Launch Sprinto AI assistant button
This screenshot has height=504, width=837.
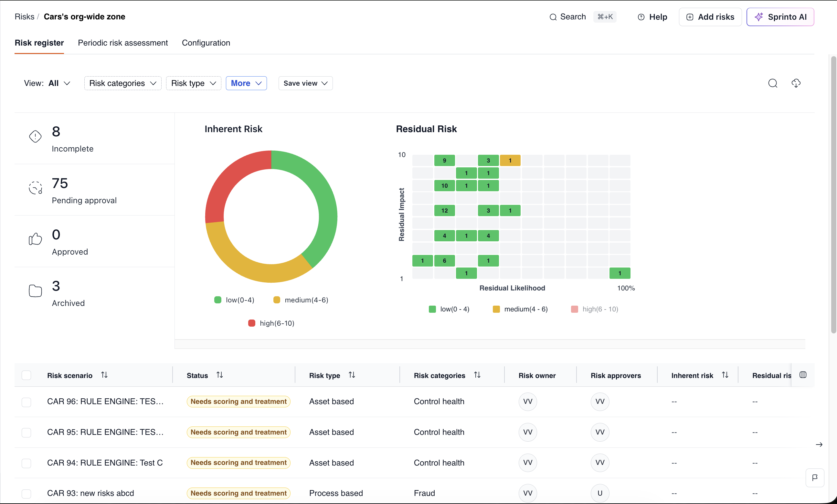[780, 17]
